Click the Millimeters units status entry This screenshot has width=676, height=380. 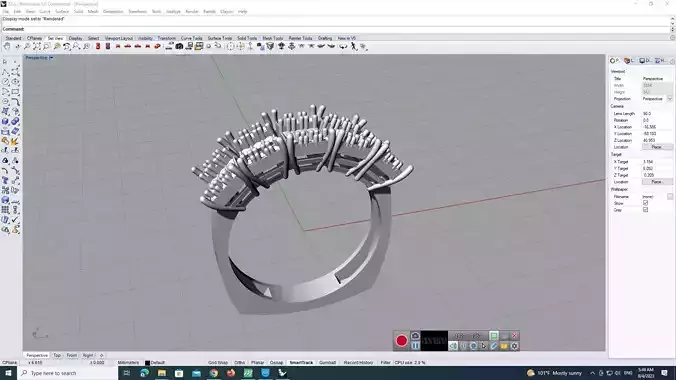[x=128, y=363]
